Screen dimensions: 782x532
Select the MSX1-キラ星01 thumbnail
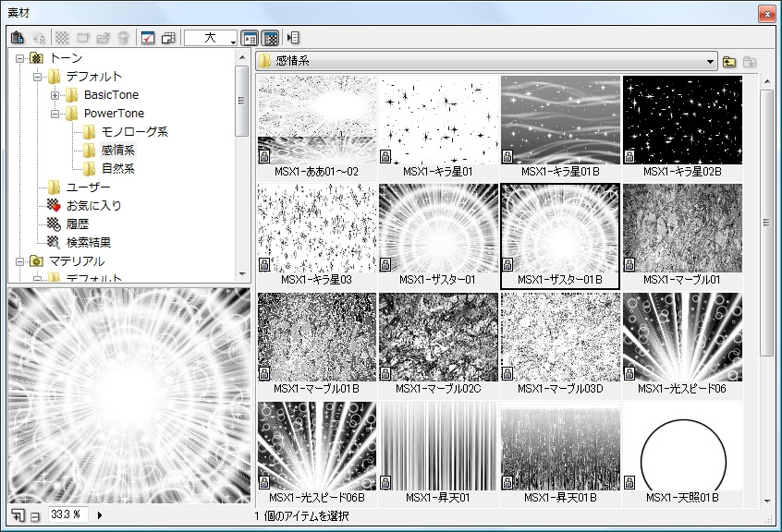438,127
